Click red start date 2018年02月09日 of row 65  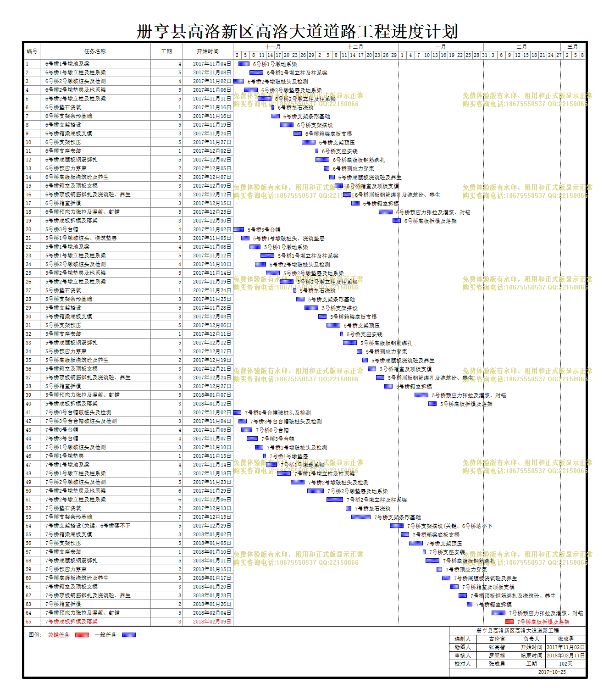point(212,622)
